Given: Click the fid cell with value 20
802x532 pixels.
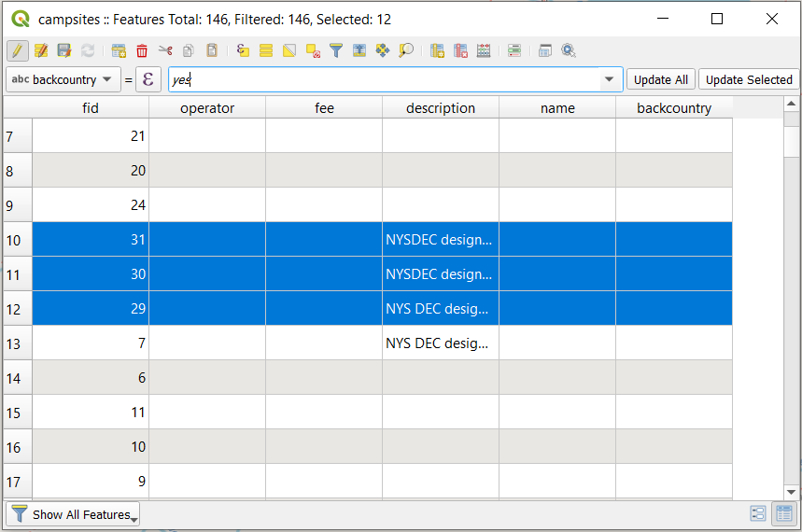Looking at the screenshot, I should tap(91, 171).
